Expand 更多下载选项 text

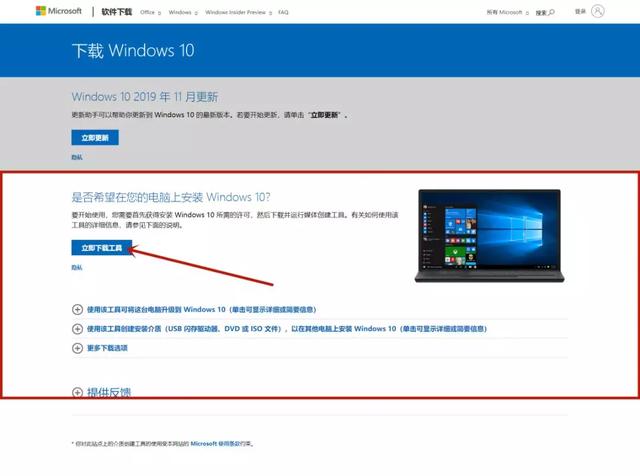(107, 348)
